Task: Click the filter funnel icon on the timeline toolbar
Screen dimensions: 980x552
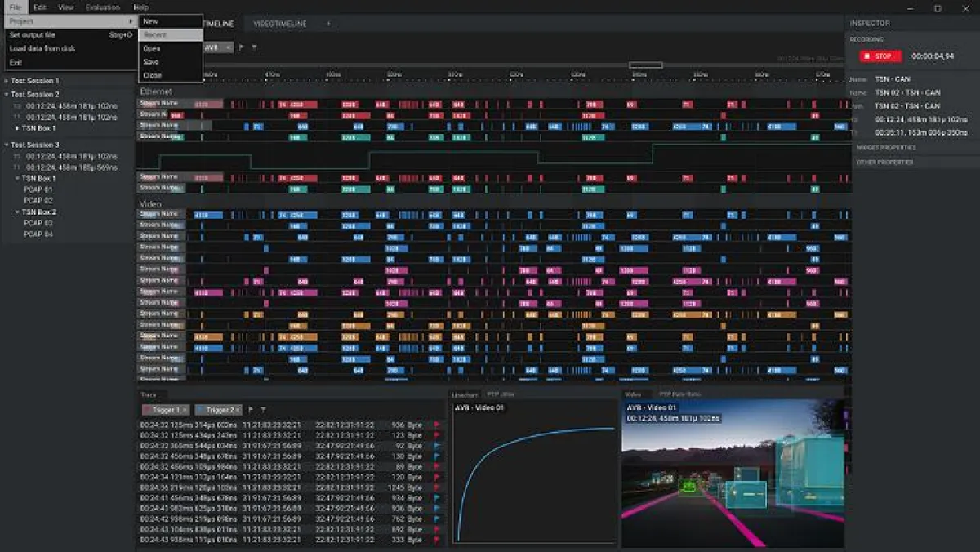Action: click(253, 48)
